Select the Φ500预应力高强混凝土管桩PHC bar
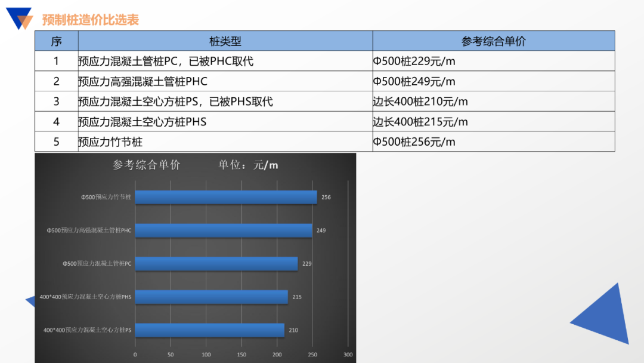 (x=224, y=230)
